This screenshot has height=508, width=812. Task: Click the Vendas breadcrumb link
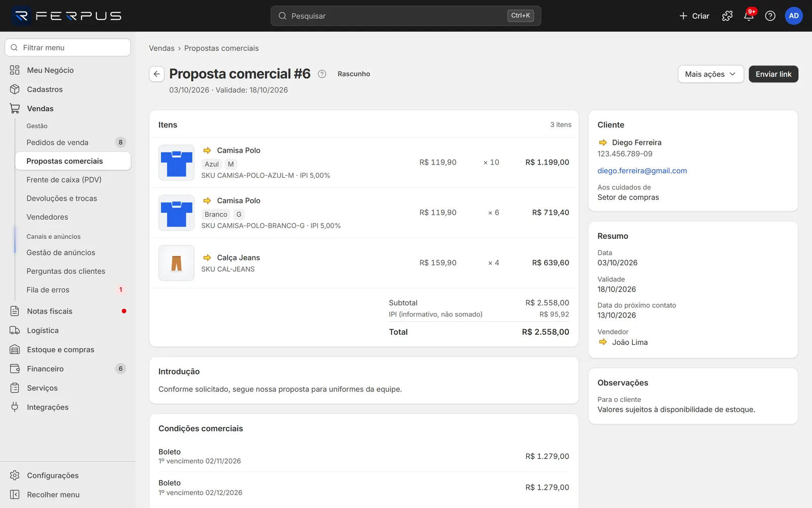click(161, 48)
